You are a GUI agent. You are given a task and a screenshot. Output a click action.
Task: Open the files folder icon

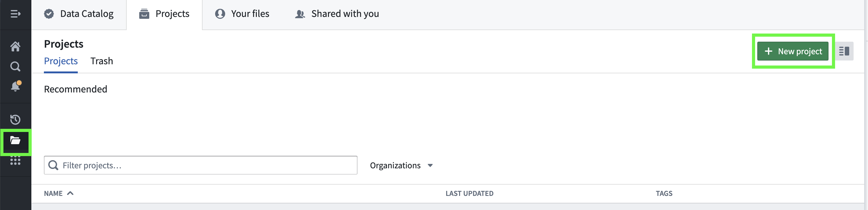pyautogui.click(x=15, y=140)
